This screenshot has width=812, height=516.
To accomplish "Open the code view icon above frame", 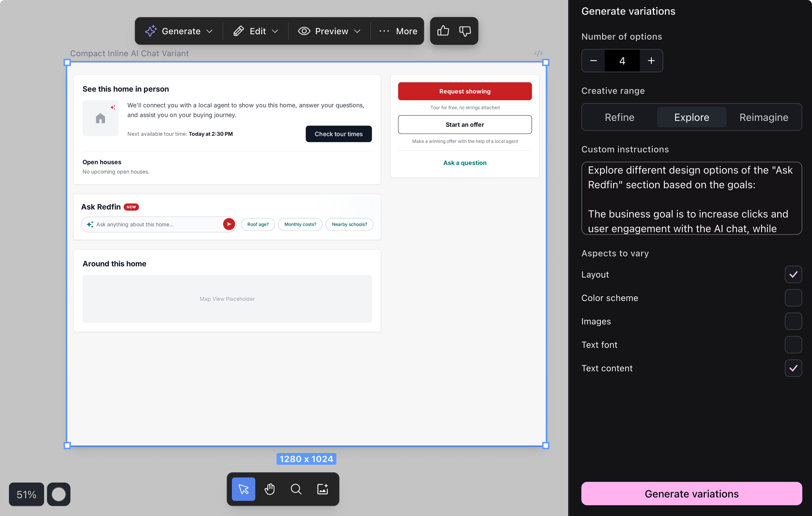I will coord(538,53).
